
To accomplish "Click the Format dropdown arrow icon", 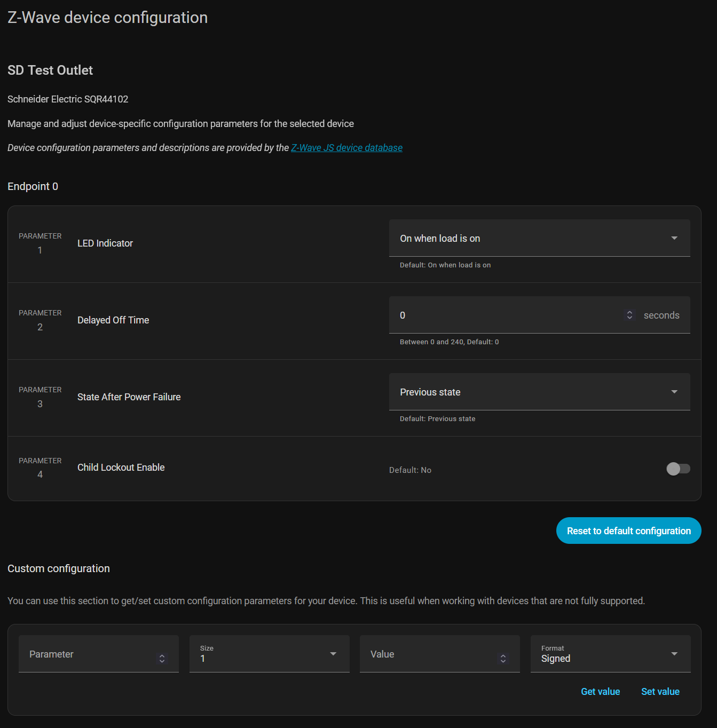I will pos(674,654).
